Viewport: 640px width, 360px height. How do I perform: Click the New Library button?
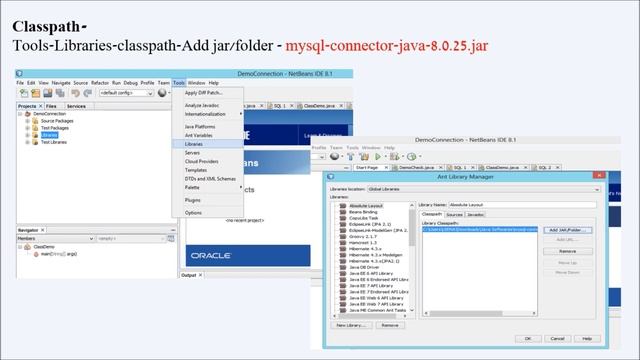(x=351, y=325)
